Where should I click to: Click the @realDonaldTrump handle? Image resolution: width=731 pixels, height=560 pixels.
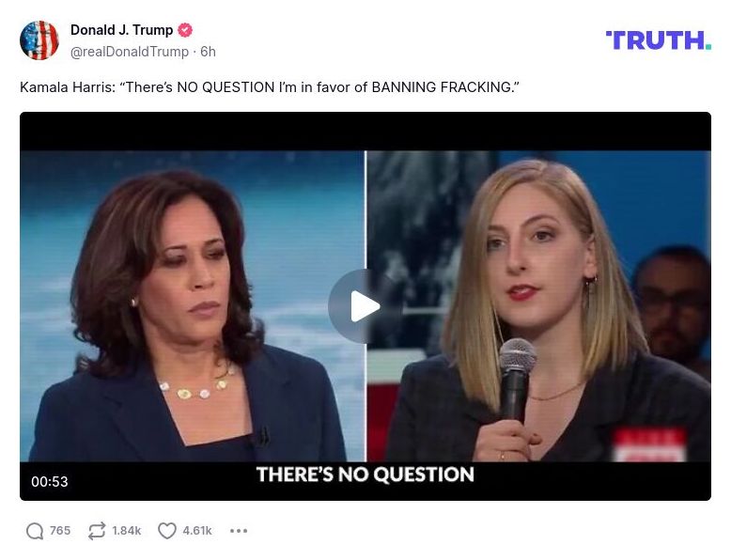point(130,52)
